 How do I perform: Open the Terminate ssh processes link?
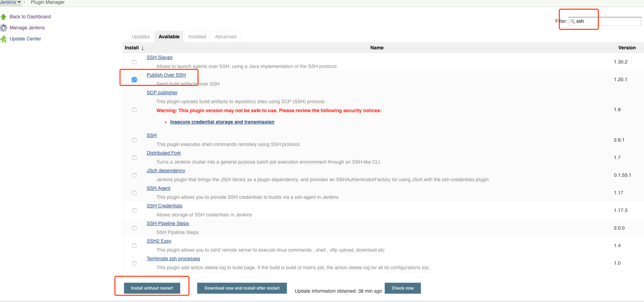coord(173,259)
